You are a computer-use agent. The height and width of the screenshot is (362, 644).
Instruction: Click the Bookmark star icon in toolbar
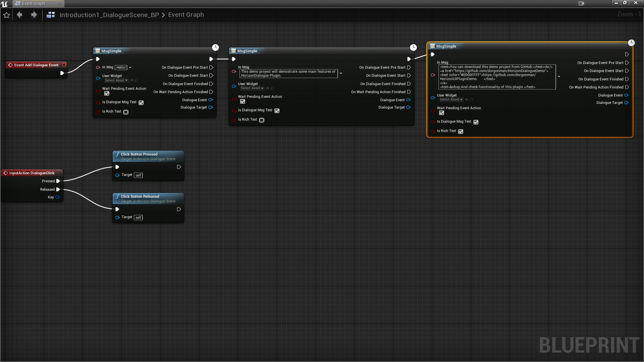pyautogui.click(x=7, y=15)
